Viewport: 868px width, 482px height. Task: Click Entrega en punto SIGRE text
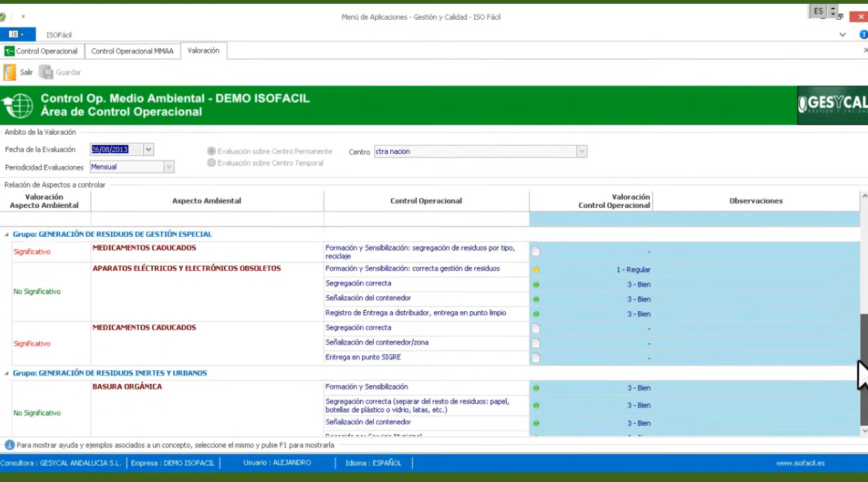[x=363, y=357]
